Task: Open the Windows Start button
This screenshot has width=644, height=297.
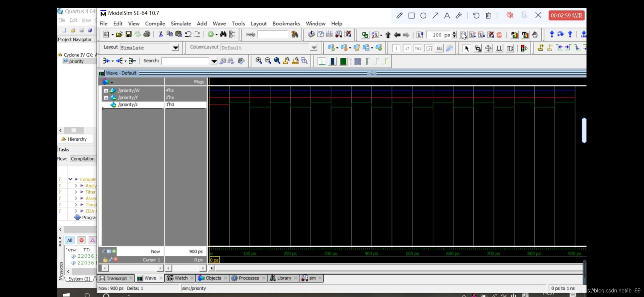Action: point(66,295)
